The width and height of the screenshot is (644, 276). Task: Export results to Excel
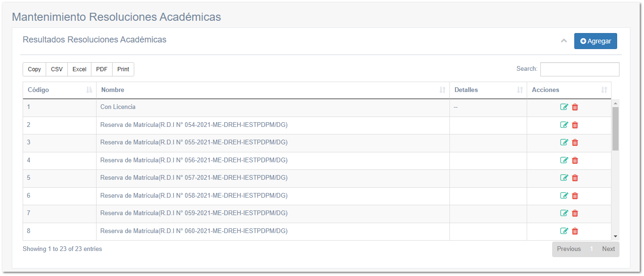pyautogui.click(x=79, y=69)
